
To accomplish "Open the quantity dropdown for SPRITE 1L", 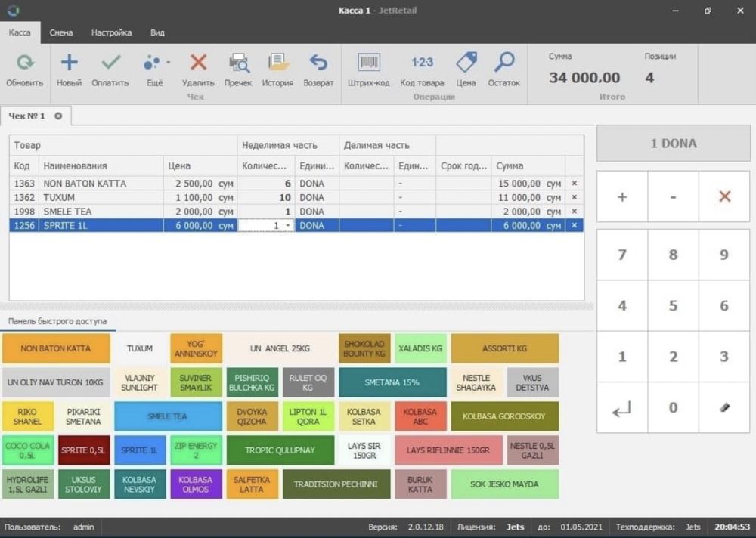I will tap(288, 225).
